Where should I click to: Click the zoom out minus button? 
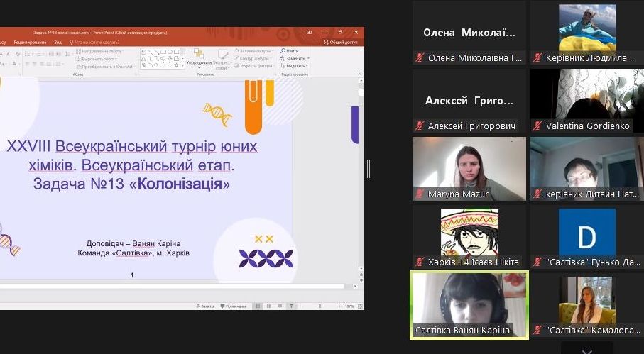point(300,306)
